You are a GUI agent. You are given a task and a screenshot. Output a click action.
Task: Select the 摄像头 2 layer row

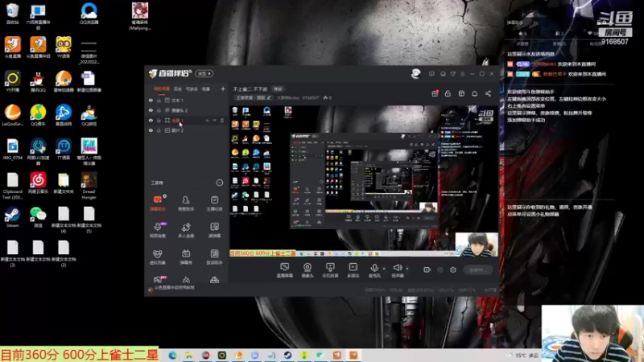pos(187,110)
